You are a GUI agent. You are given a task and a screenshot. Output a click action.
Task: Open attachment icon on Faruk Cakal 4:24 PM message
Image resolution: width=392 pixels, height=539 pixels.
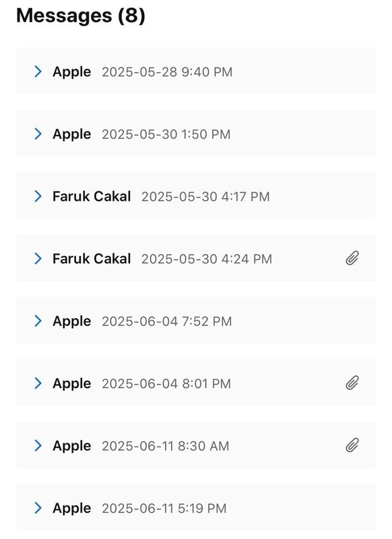tap(352, 258)
